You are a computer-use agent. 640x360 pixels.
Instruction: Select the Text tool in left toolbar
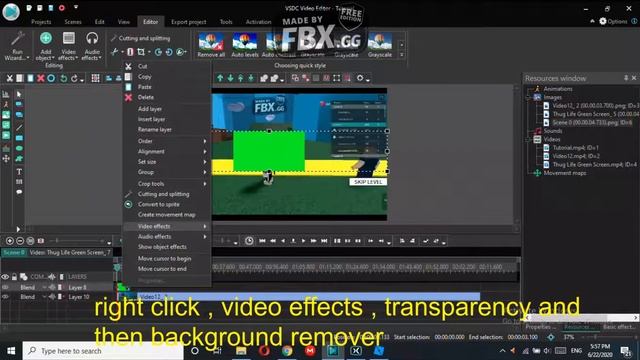[x=19, y=171]
